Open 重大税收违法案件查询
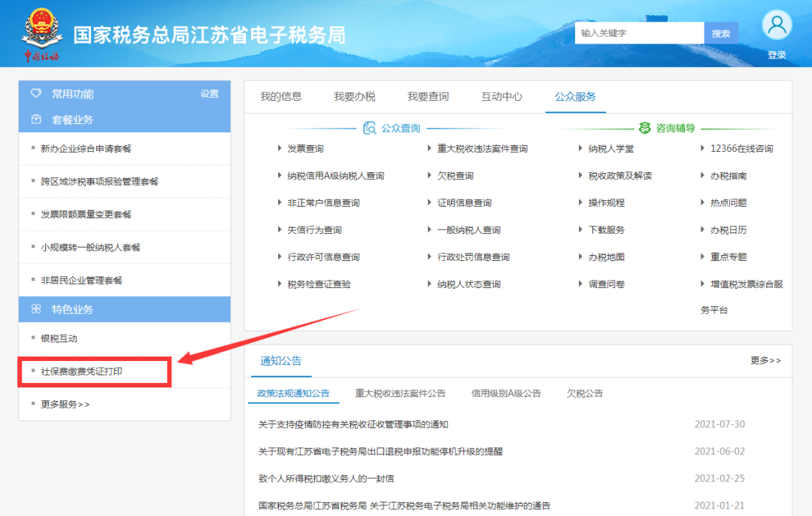The height and width of the screenshot is (516, 812). [x=483, y=149]
